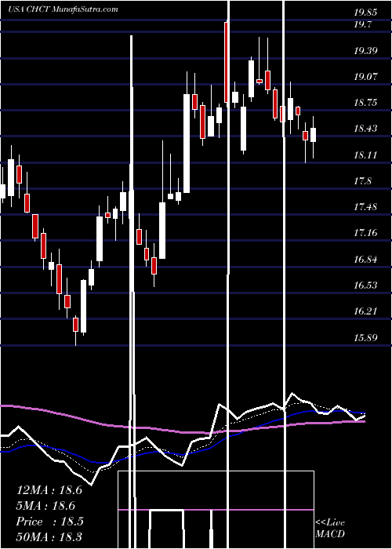392x549 pixels.
Task: Click the 'Price : 18.5' legend entry
Action: (x=50, y=522)
